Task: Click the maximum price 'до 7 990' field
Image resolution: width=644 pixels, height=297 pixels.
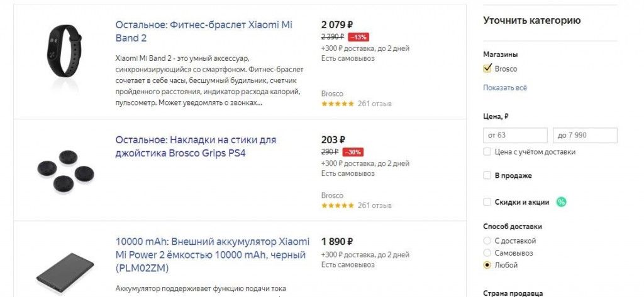Action: 585,136
